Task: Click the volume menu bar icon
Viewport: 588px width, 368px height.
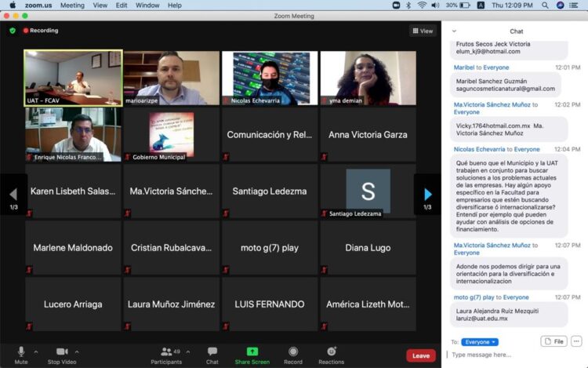Action: tap(435, 5)
